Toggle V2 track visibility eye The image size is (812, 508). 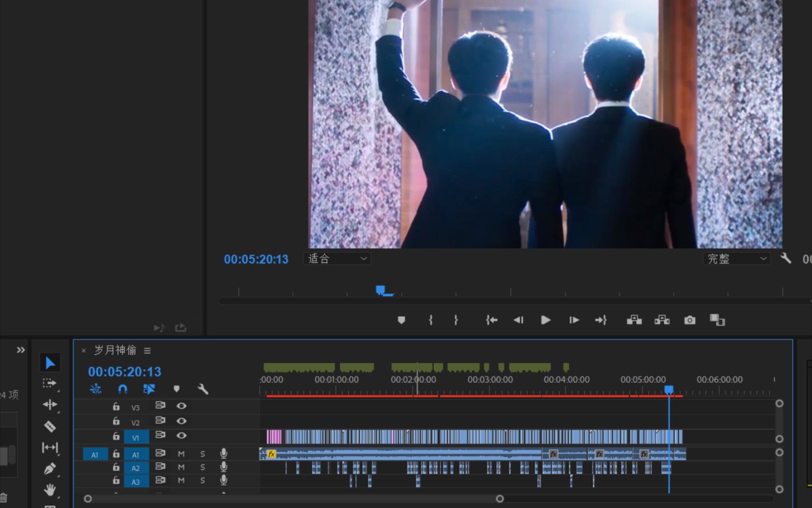tap(181, 421)
